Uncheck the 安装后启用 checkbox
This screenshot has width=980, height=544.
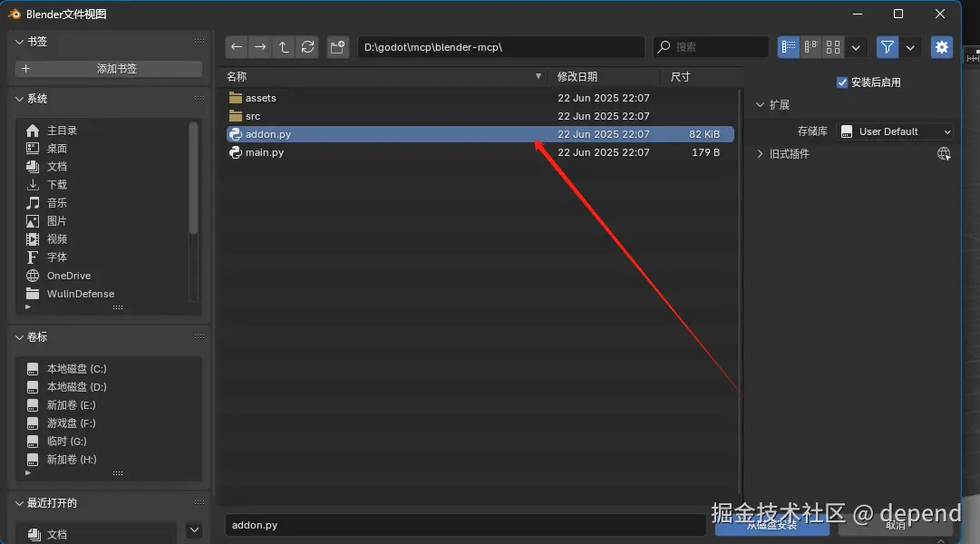coord(842,83)
